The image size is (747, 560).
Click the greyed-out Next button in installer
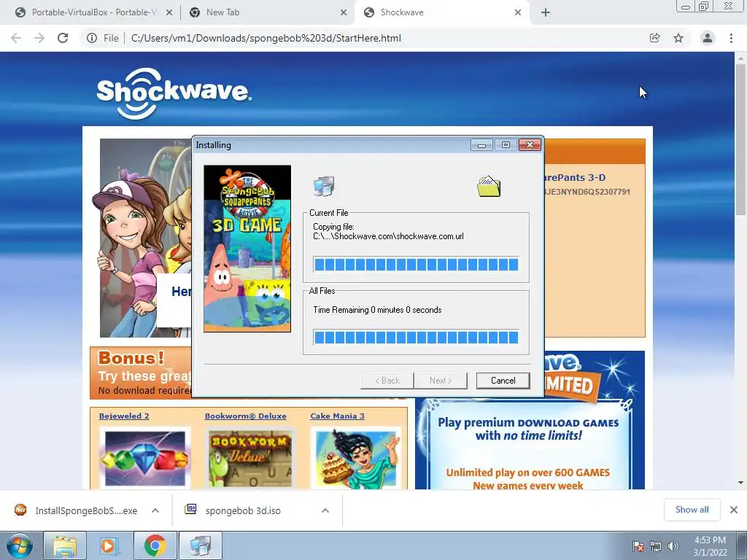(441, 381)
